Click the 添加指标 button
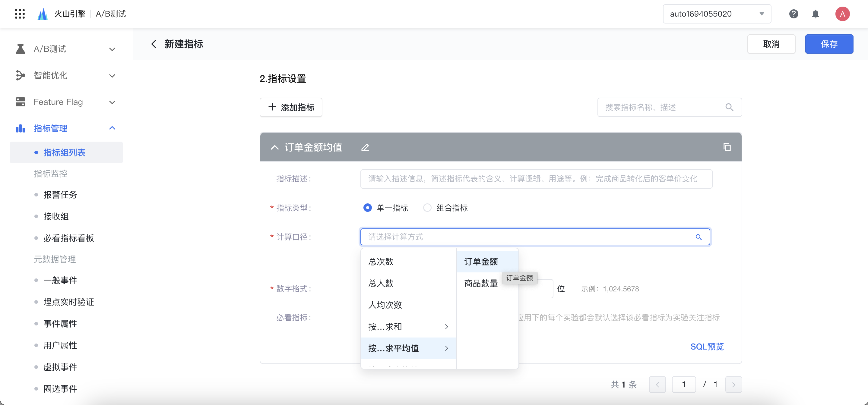868x405 pixels. (x=291, y=107)
